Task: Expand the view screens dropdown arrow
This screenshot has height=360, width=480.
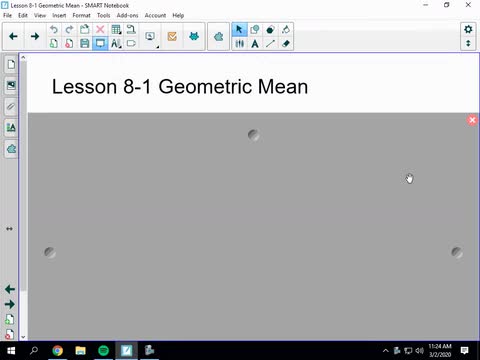Action: [158, 47]
